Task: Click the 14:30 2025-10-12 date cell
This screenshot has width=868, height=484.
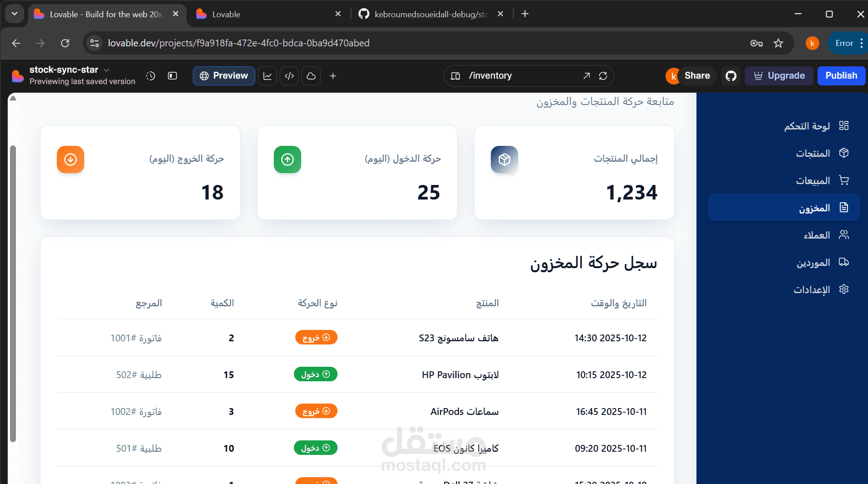Action: [611, 338]
